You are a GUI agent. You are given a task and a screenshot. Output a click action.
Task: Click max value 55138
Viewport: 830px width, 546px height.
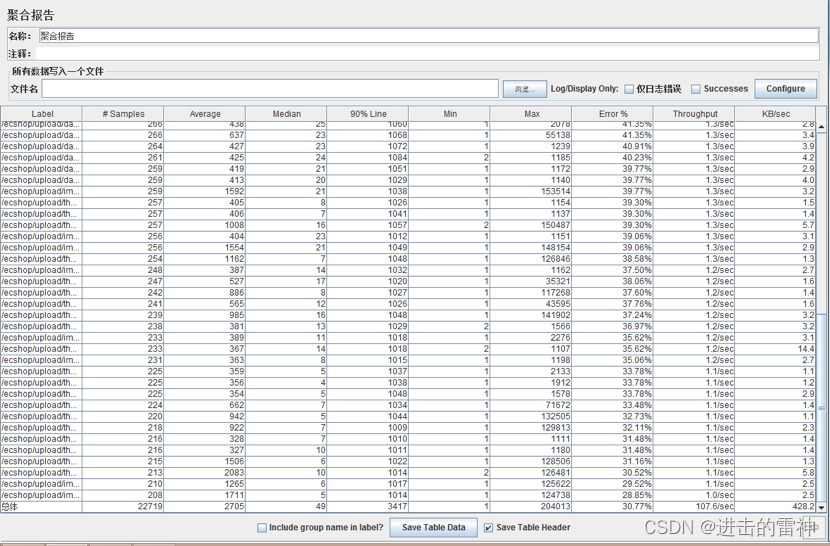tap(558, 135)
